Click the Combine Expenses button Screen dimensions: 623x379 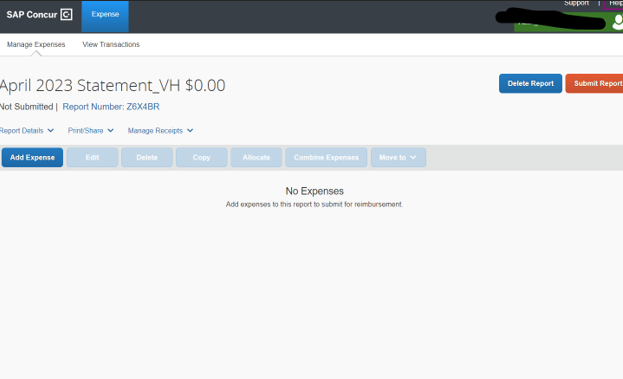click(x=326, y=157)
